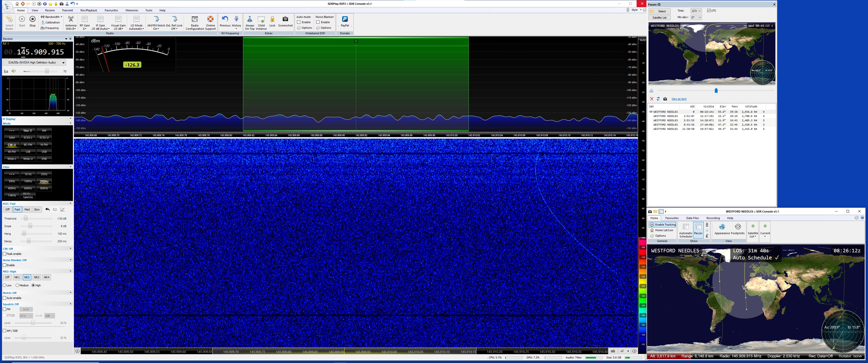Tick the CW Peak enable checkbox

click(5, 254)
